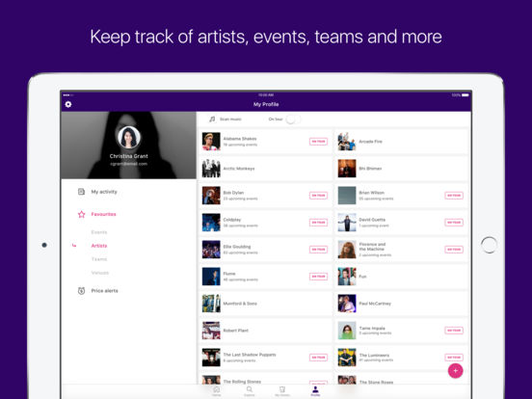Tap the Scan music note icon
The width and height of the screenshot is (532, 399).
212,120
